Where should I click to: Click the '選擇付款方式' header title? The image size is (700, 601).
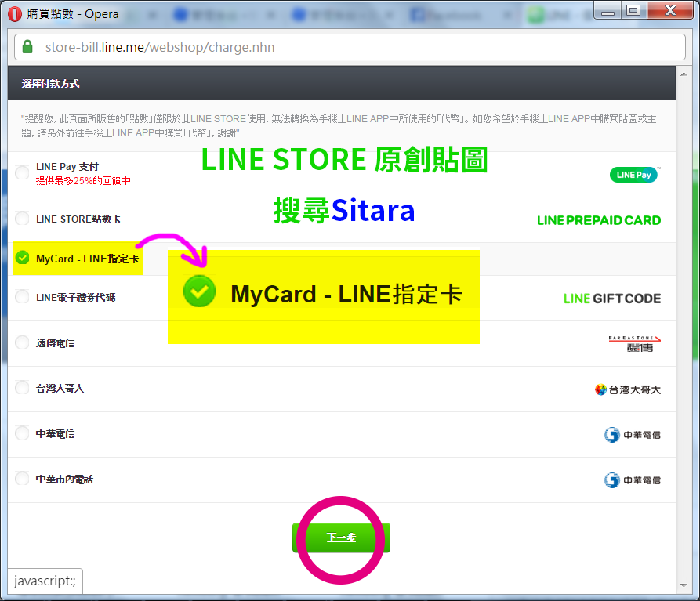coord(50,83)
